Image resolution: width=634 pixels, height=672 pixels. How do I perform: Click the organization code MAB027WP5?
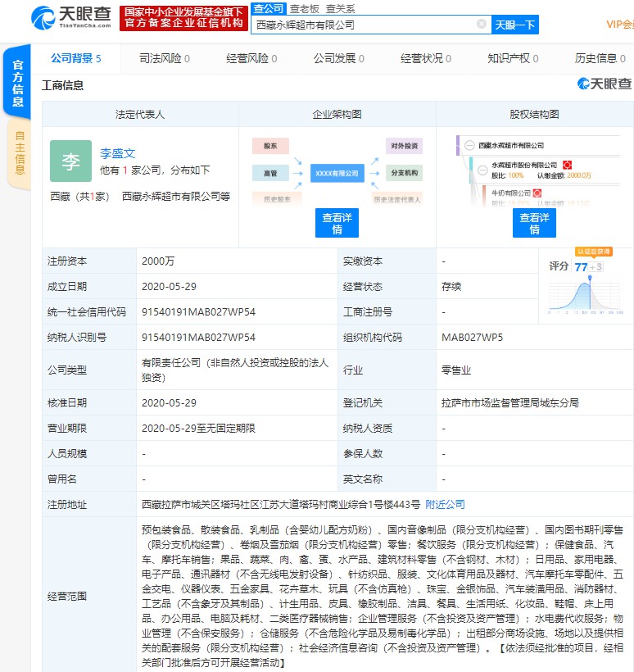point(472,338)
